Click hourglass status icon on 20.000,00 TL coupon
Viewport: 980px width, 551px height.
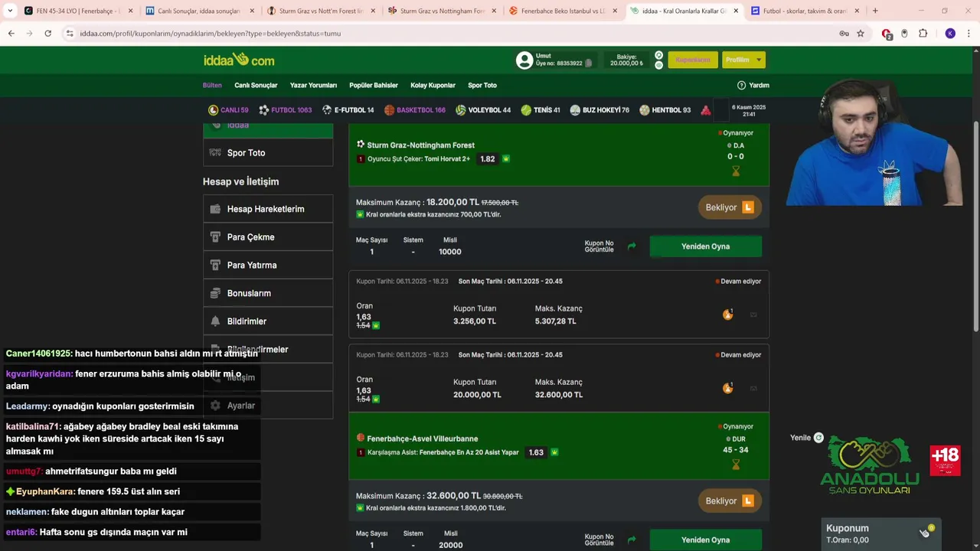tap(727, 387)
